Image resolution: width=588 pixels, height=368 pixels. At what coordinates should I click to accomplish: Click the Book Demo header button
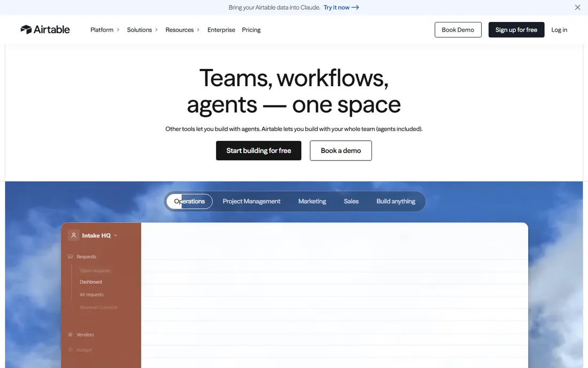[x=458, y=29]
